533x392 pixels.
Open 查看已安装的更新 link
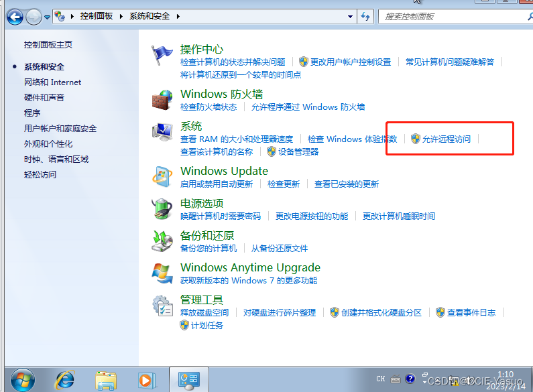click(347, 184)
